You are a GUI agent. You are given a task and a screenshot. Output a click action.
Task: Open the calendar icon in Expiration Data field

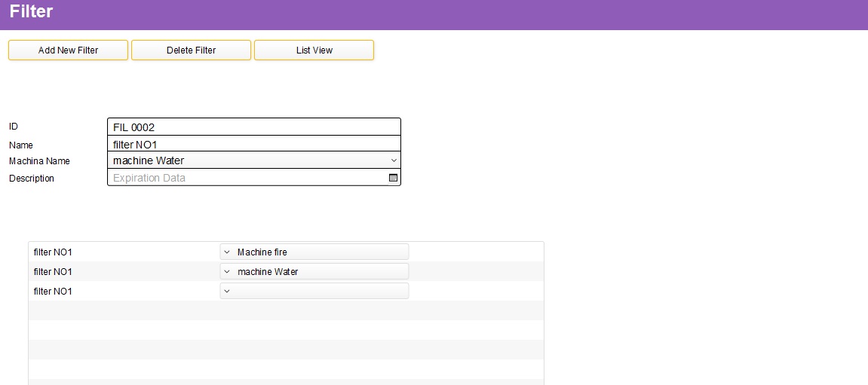[393, 178]
